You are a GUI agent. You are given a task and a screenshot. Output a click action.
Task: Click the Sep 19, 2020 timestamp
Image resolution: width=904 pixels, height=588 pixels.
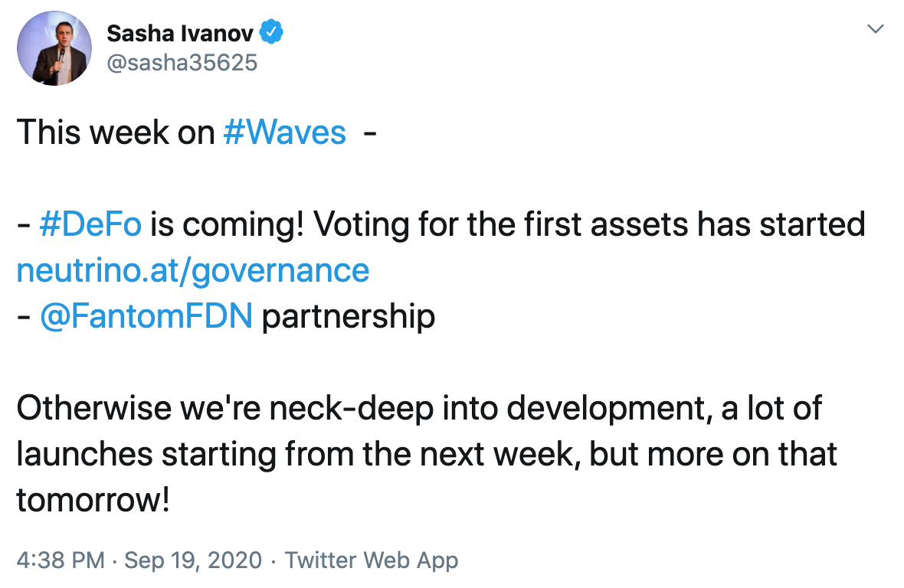(x=192, y=560)
